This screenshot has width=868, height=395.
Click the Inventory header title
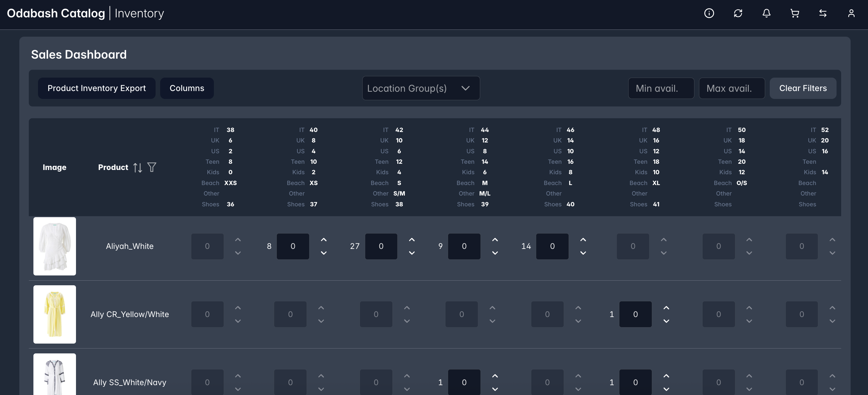tap(139, 13)
